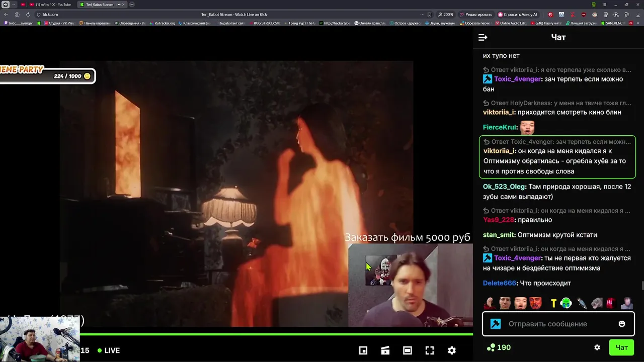
Task: Open the 200% zoom indicator
Action: tap(445, 15)
